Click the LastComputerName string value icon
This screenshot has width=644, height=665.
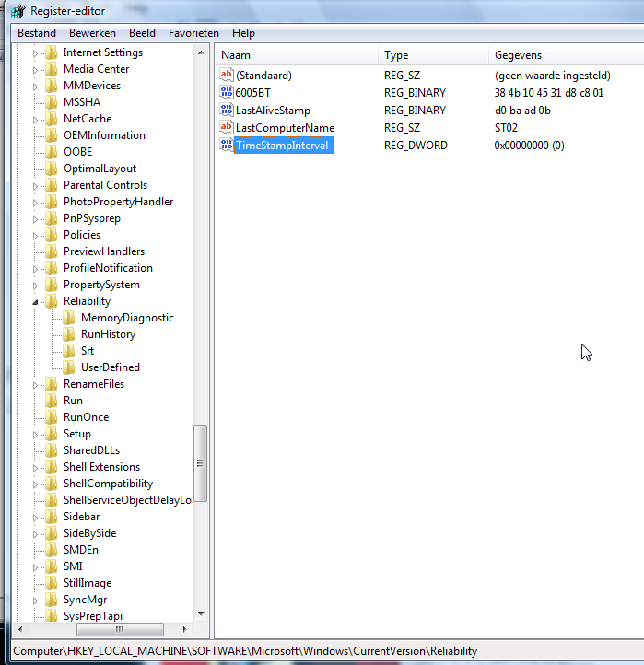point(226,128)
